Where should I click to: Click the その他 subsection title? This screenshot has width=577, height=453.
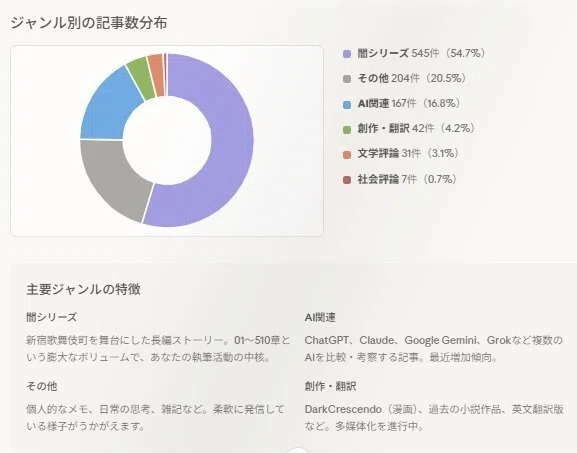coord(42,386)
